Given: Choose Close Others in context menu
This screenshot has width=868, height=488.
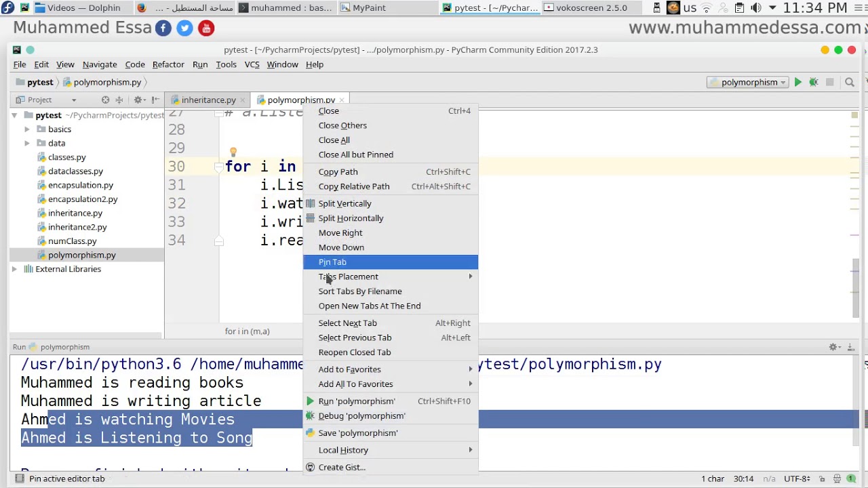Looking at the screenshot, I should [x=391, y=125].
